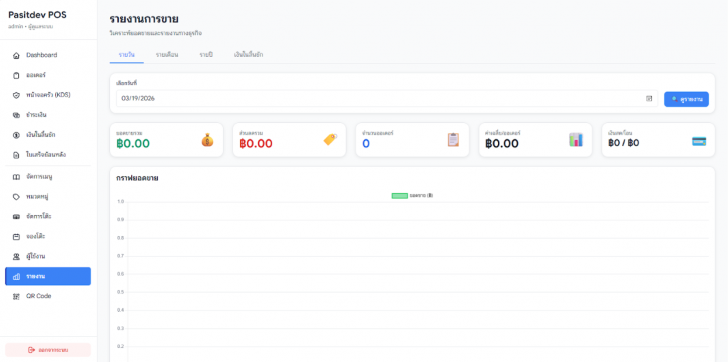
Task: Open จองโต๊ะ table reservation calendar icon
Action: tap(16, 237)
